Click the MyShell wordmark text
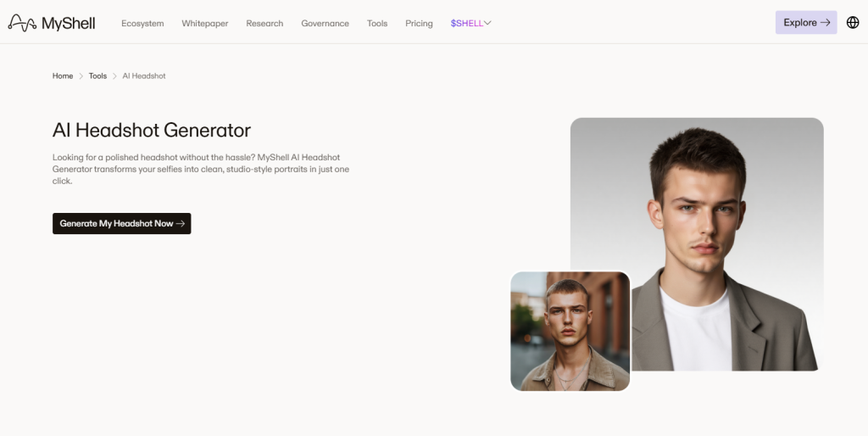Screen dimensions: 868x436 (x=69, y=24)
